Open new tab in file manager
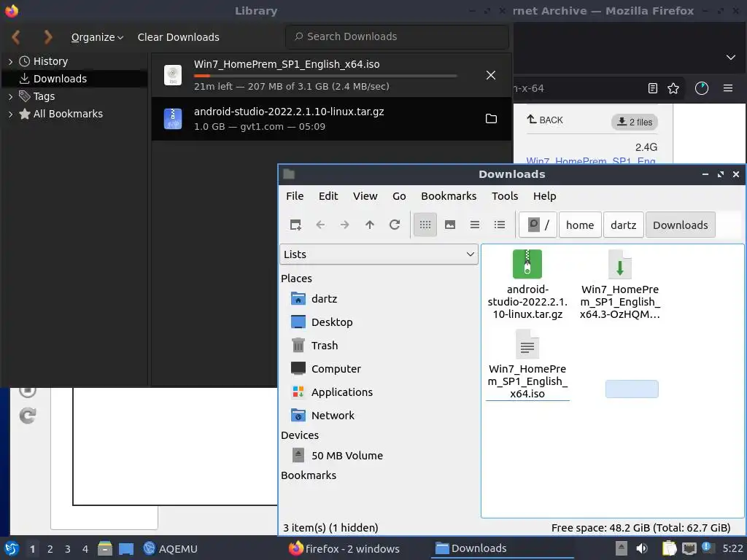Image resolution: width=747 pixels, height=560 pixels. point(295,225)
